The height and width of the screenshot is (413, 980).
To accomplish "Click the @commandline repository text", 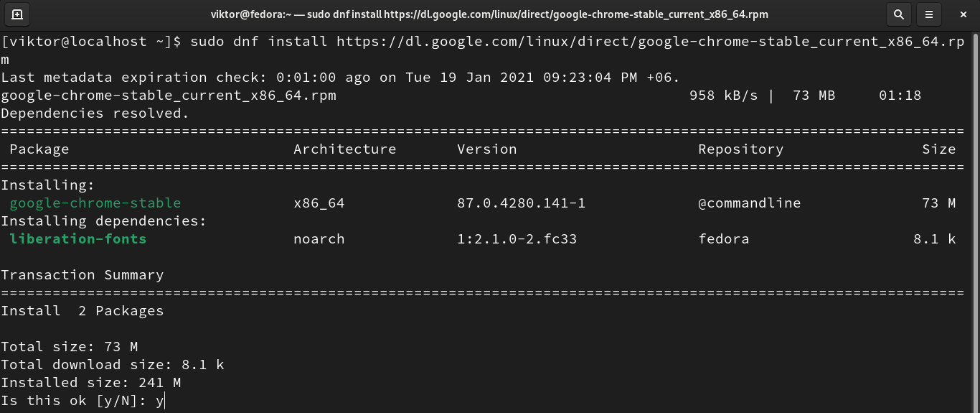I will tap(749, 203).
